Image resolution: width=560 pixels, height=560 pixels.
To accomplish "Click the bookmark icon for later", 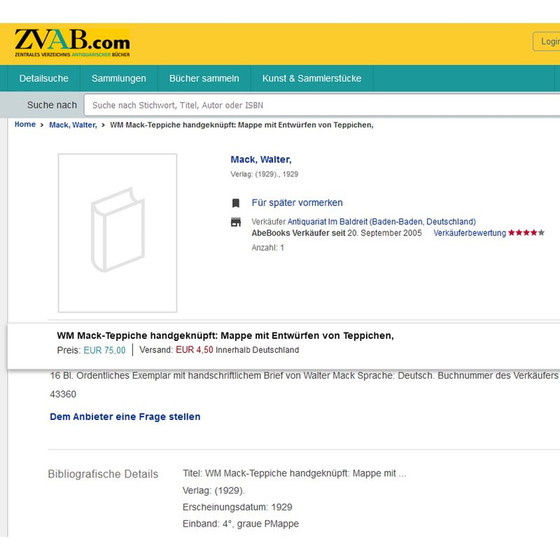I will [x=236, y=203].
